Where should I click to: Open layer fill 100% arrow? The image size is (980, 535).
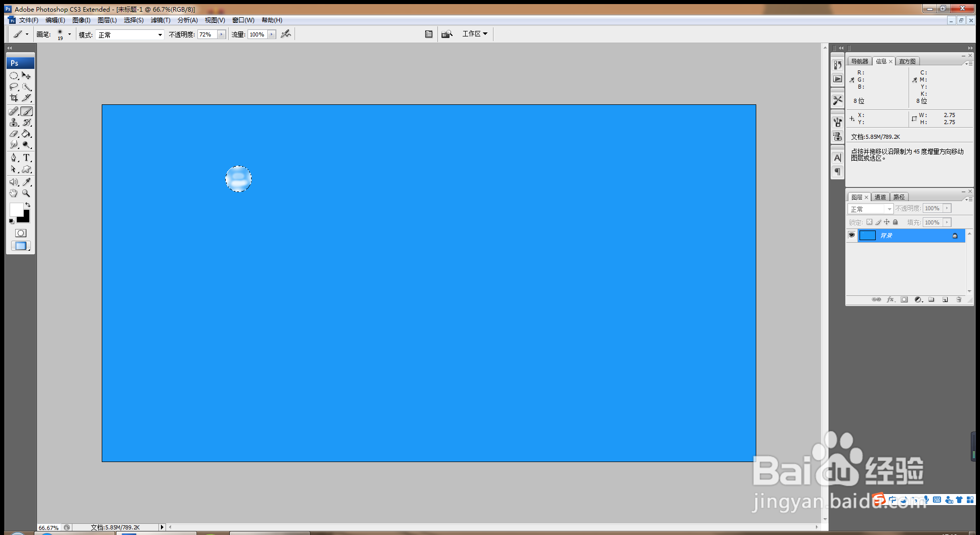pos(947,222)
